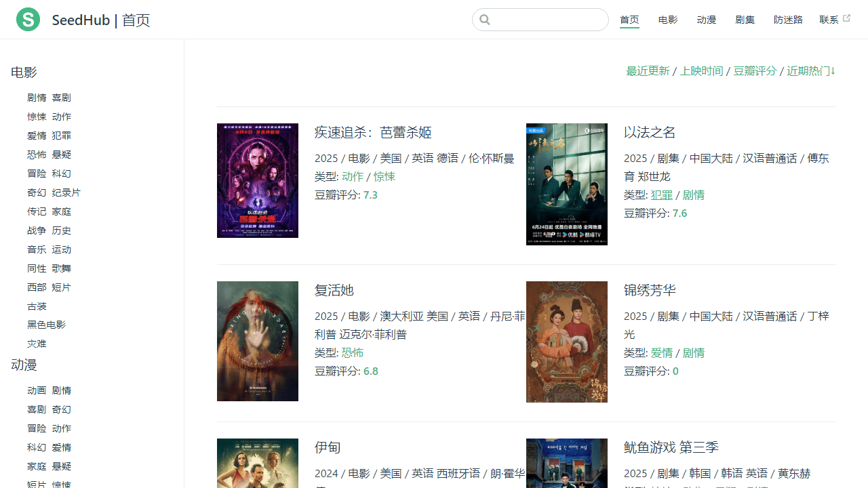Screen dimensions: 868x488
Task: Select 传记 in the sidebar
Action: (37, 211)
